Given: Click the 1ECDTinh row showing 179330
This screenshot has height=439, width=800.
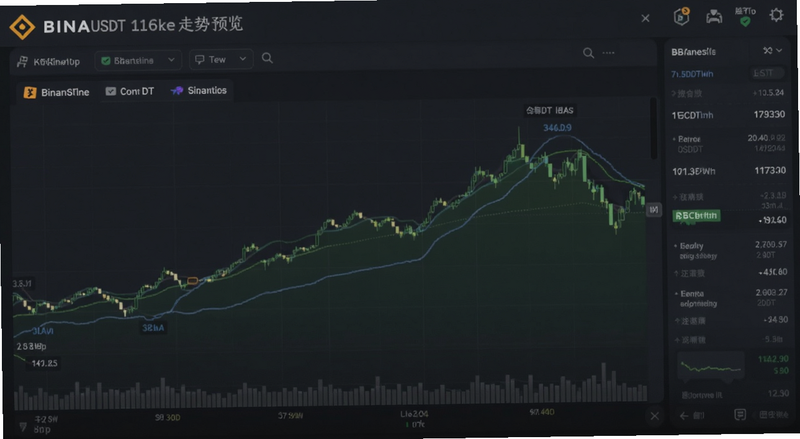Looking at the screenshot, I should pyautogui.click(x=728, y=115).
